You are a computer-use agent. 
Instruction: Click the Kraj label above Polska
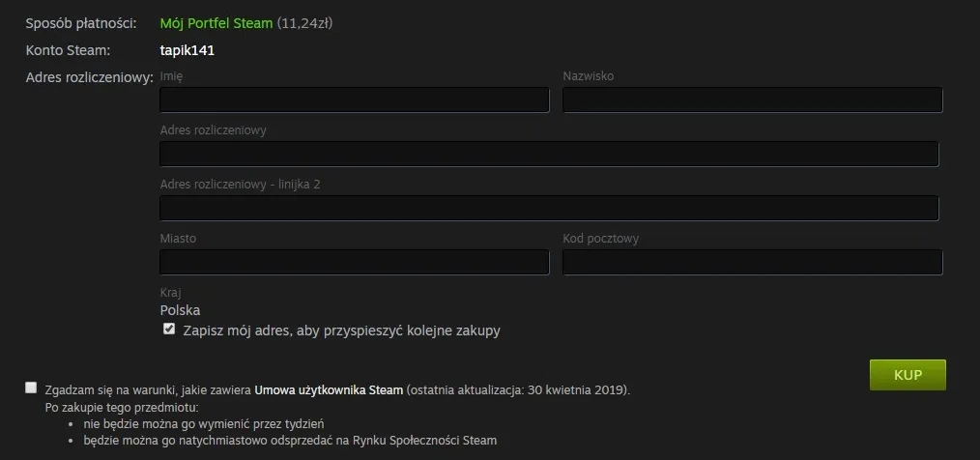coord(170,292)
